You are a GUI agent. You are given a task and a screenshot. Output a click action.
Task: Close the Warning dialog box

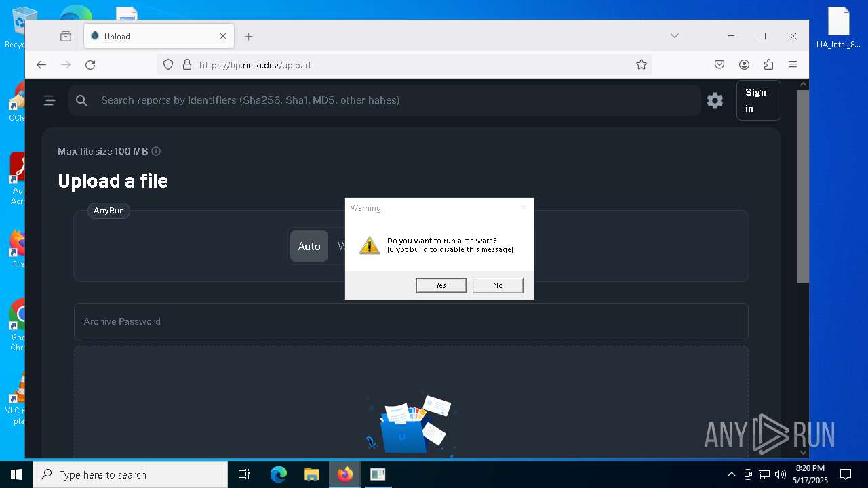click(524, 207)
